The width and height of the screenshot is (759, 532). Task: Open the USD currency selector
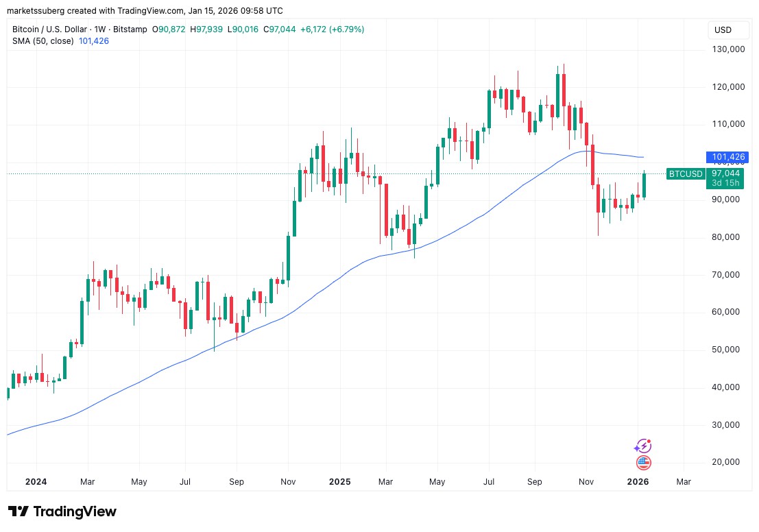(723, 30)
